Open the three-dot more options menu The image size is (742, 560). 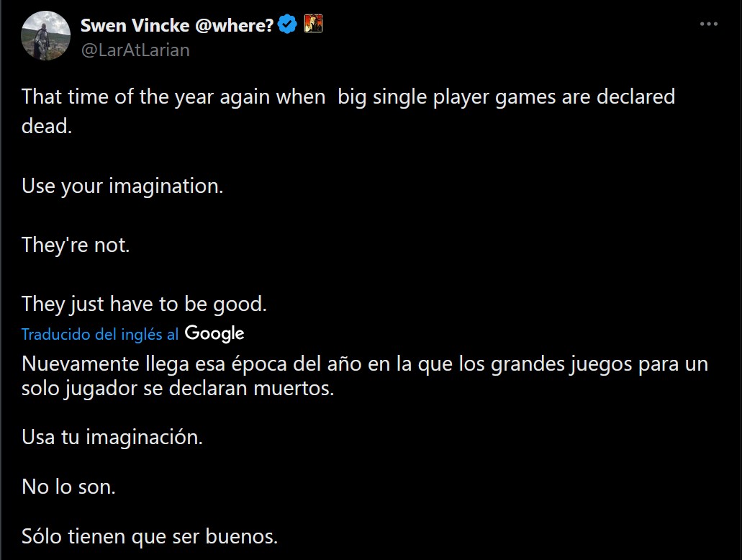(x=708, y=24)
